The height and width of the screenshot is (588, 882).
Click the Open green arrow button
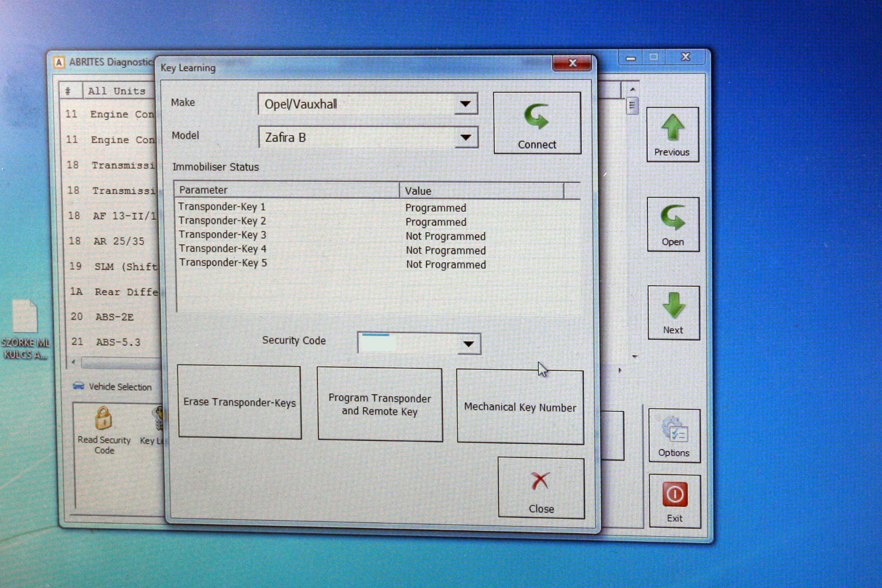[x=673, y=224]
